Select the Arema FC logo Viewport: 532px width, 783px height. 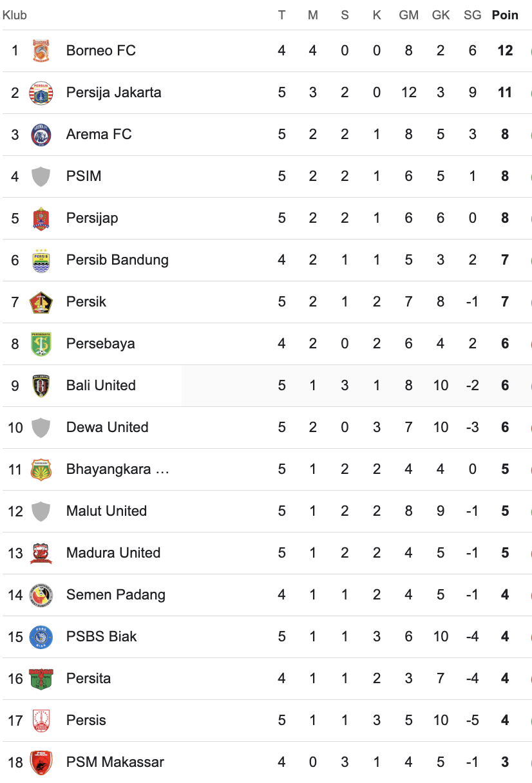pyautogui.click(x=41, y=135)
